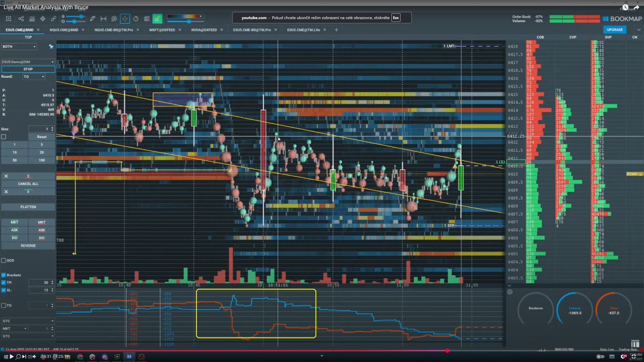Tick the checkbox left of the Reset button
This screenshot has height=362, width=644.
4,137
